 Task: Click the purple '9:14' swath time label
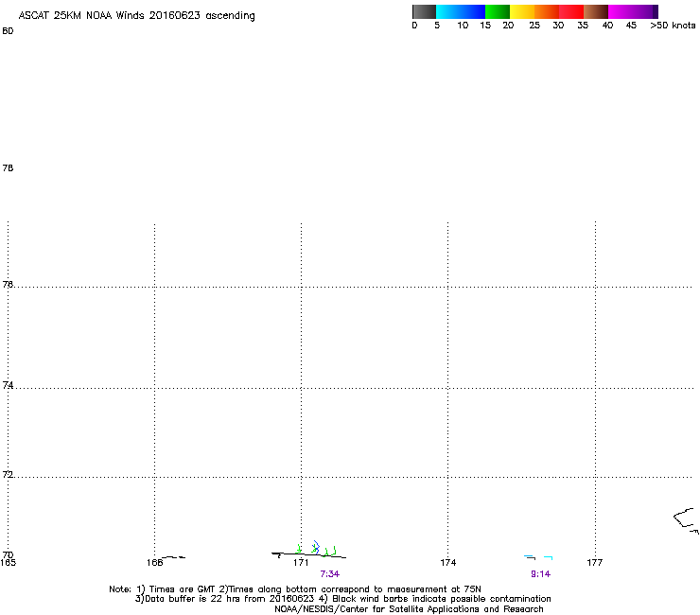(x=541, y=574)
